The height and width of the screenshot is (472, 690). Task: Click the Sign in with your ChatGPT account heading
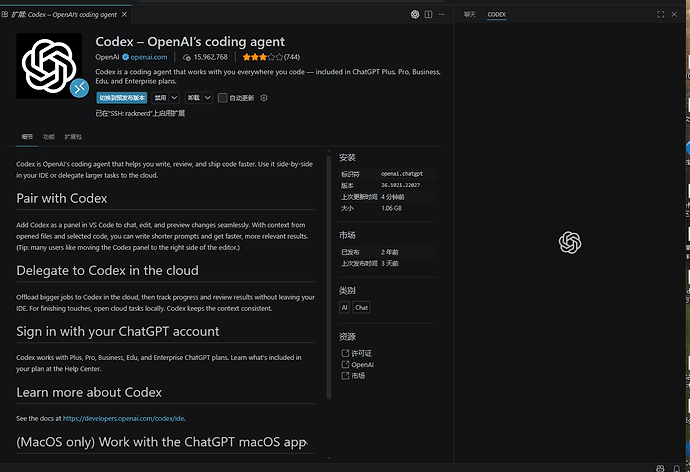coord(117,331)
